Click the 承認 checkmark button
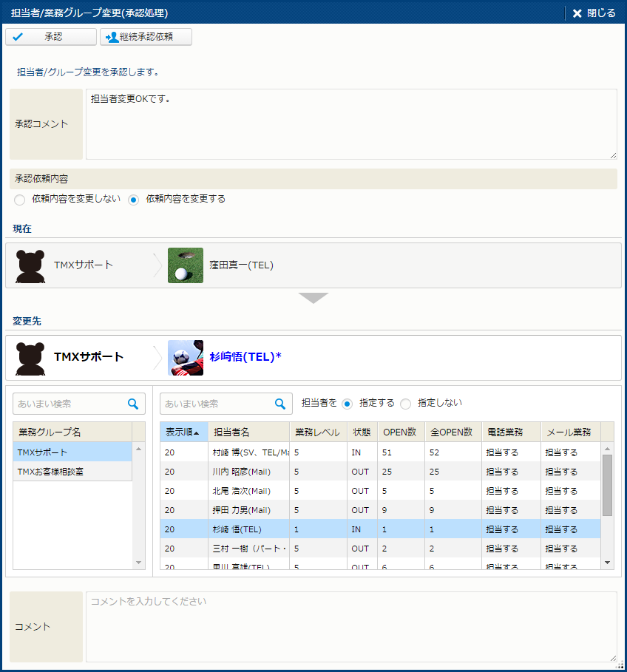 [x=51, y=37]
